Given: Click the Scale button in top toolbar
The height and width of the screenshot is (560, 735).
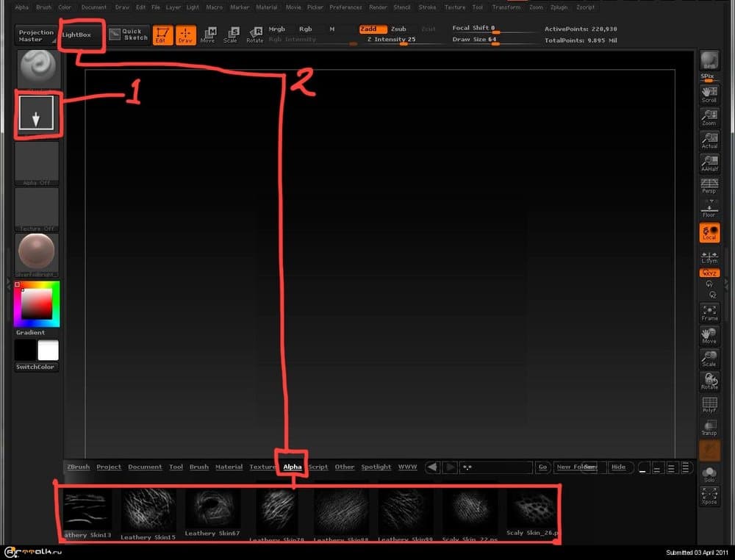Looking at the screenshot, I should point(231,35).
